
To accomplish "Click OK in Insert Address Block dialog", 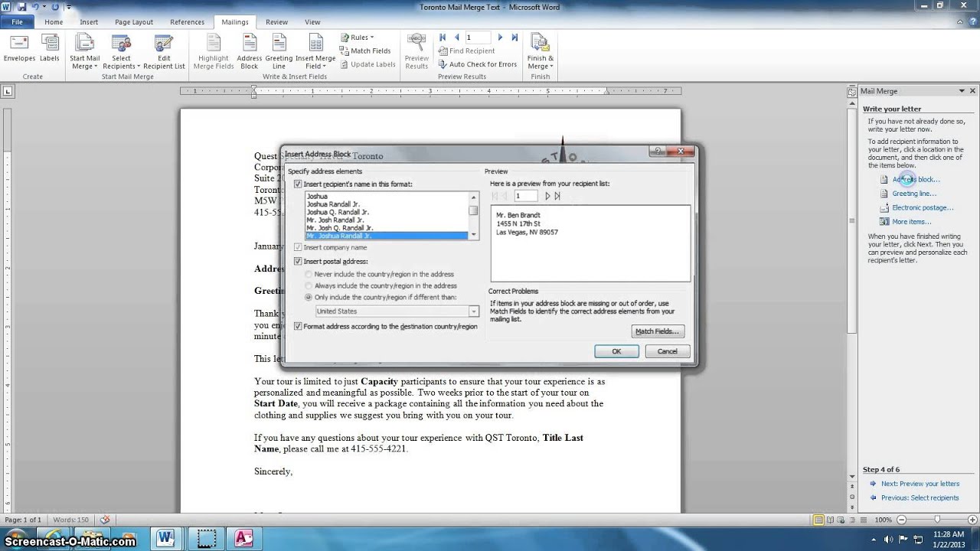I will click(x=616, y=351).
